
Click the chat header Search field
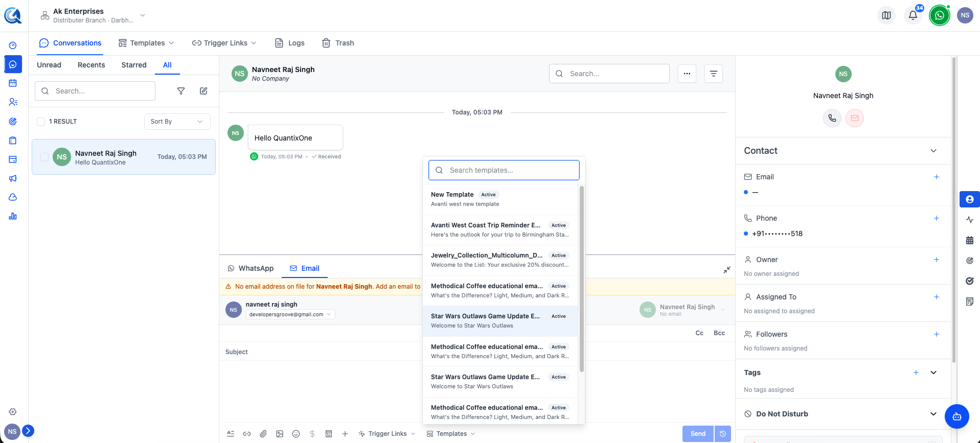pos(609,74)
